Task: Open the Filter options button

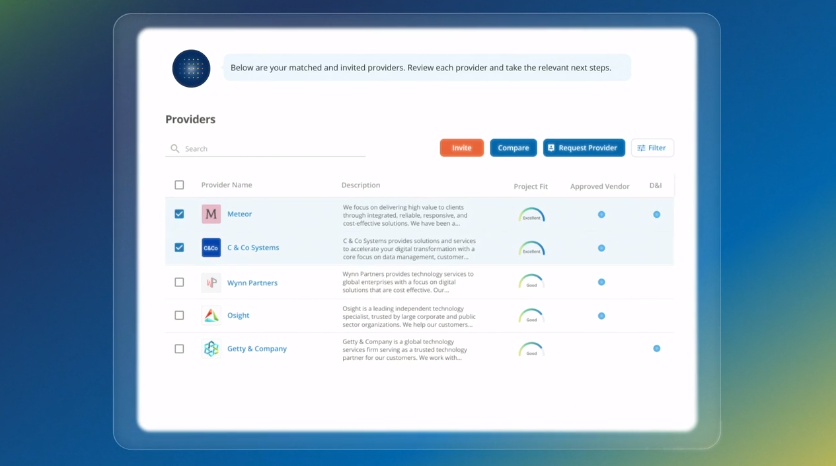Action: coord(652,148)
